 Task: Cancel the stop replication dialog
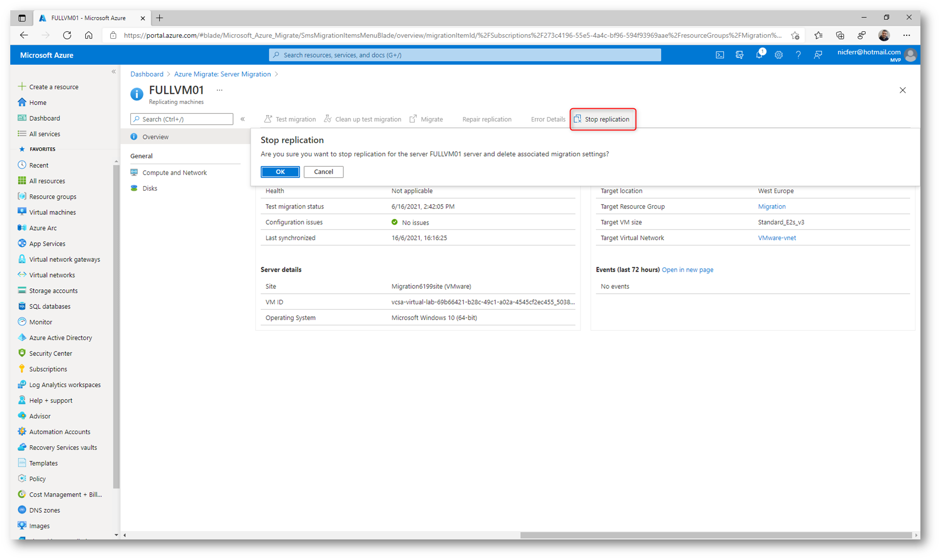click(323, 172)
